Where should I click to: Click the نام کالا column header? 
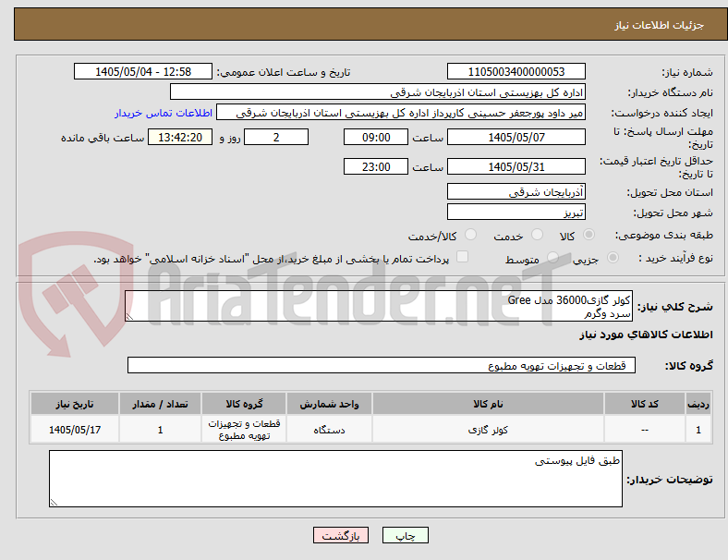(488, 404)
